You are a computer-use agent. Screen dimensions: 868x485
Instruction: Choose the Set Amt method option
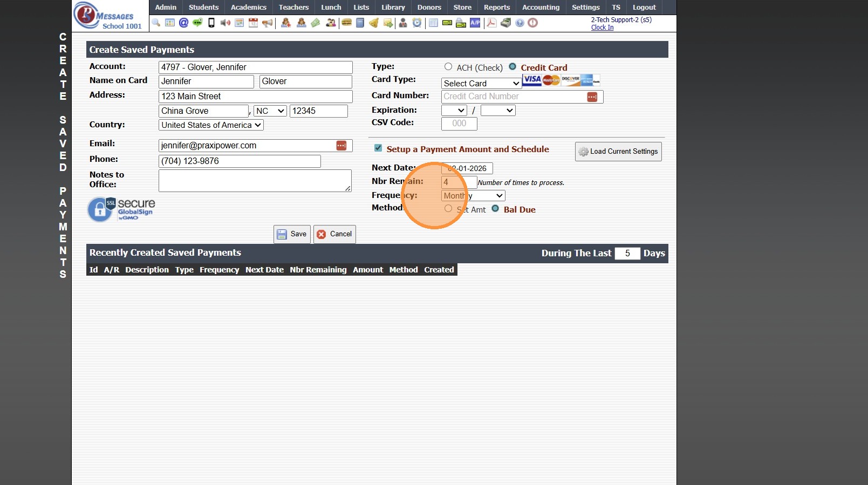click(448, 209)
